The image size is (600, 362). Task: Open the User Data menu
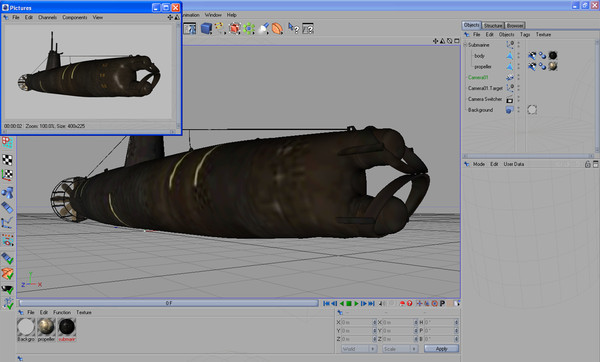(x=514, y=164)
